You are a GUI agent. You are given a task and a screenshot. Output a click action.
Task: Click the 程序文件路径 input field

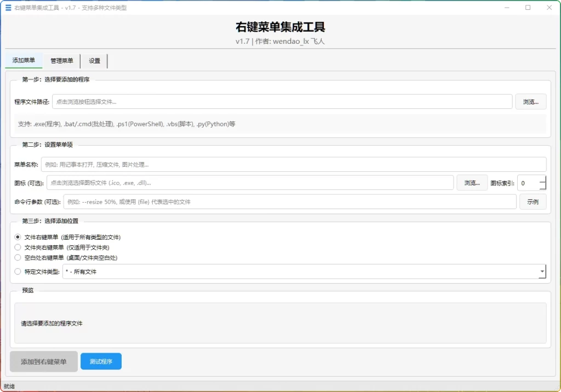[274, 101]
